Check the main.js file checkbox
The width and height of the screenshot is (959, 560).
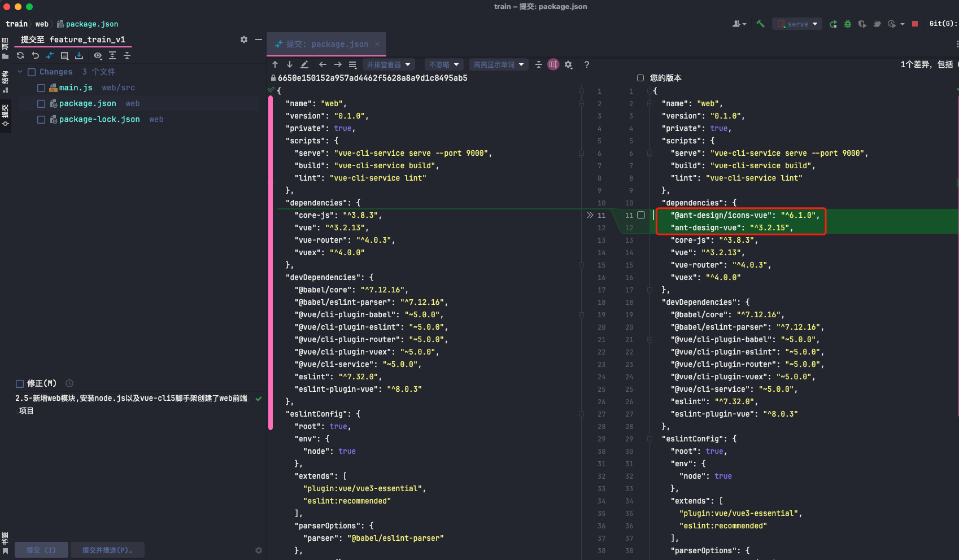41,88
